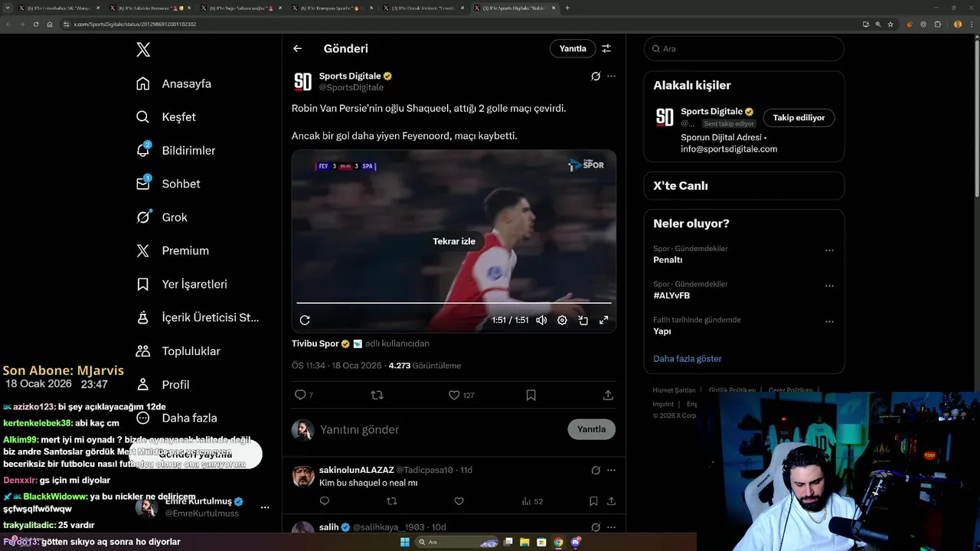The height and width of the screenshot is (551, 980).
Task: Repost the main Sports Digitale post
Action: click(377, 395)
